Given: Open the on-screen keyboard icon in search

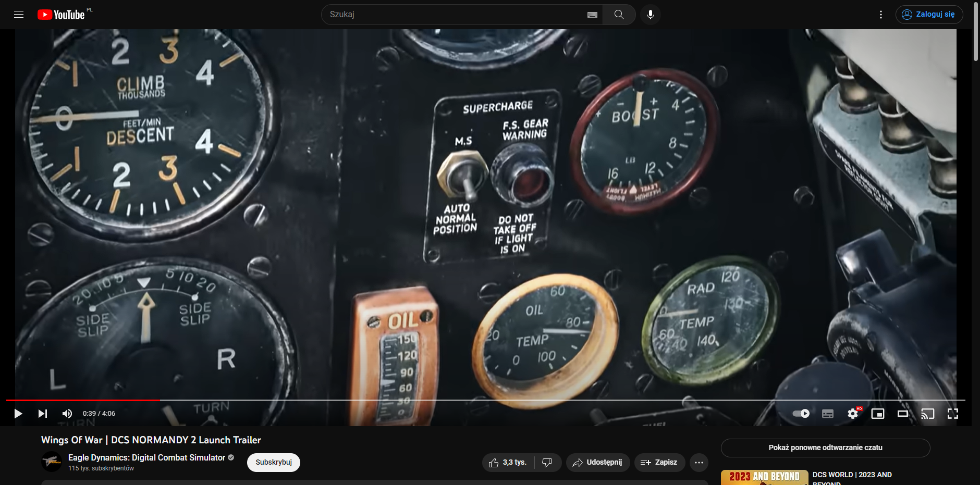Looking at the screenshot, I should pos(592,15).
